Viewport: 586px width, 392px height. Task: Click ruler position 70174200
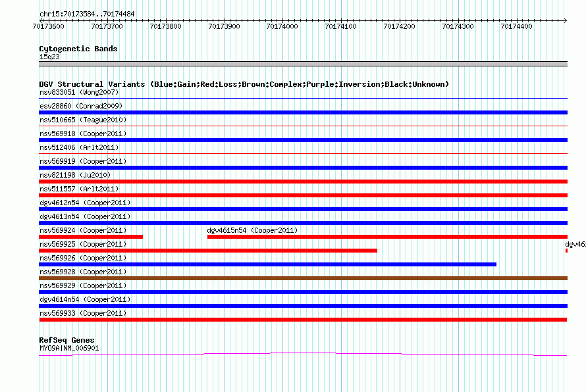[399, 26]
